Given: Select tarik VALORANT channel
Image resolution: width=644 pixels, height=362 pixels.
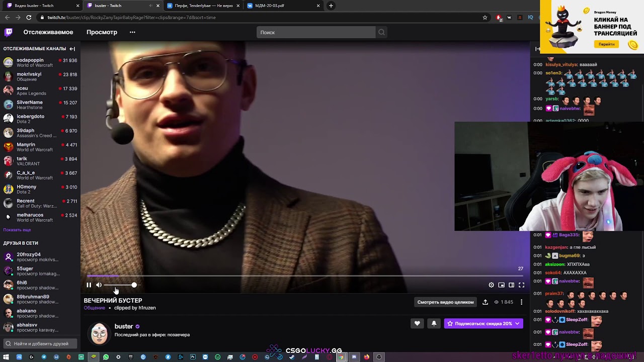Looking at the screenshot, I should pyautogui.click(x=40, y=161).
